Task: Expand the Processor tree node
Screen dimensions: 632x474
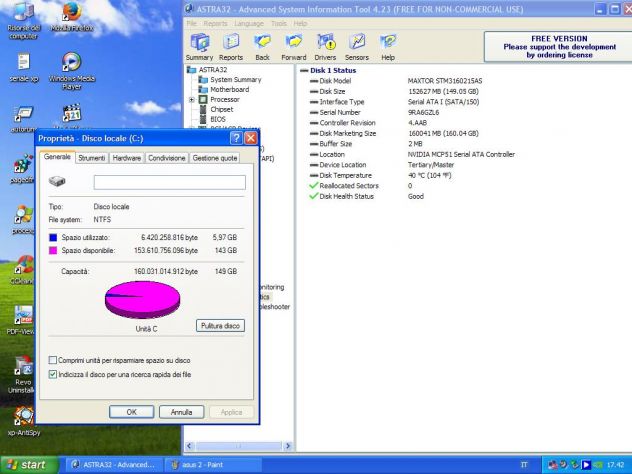Action: click(192, 100)
